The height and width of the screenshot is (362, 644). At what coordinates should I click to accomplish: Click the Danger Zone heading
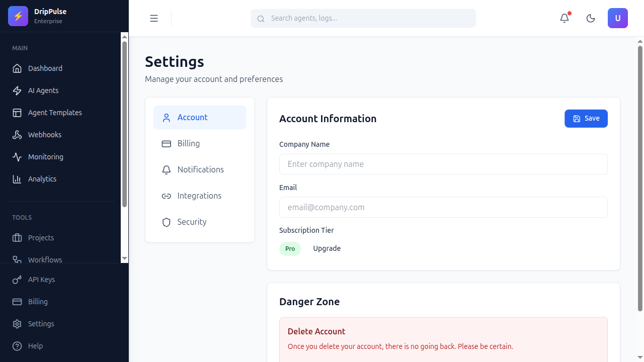(x=309, y=302)
